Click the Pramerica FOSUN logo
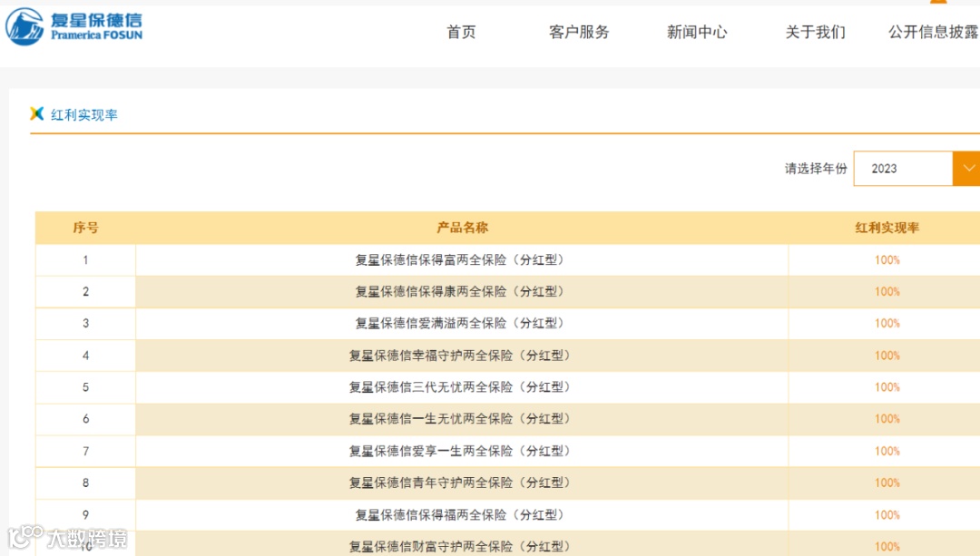980x556 pixels. 73,27
